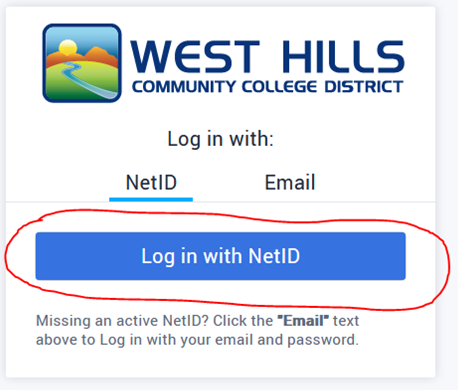The height and width of the screenshot is (390, 458).
Task: Click the "email and password" help text line
Action: [x=197, y=340]
